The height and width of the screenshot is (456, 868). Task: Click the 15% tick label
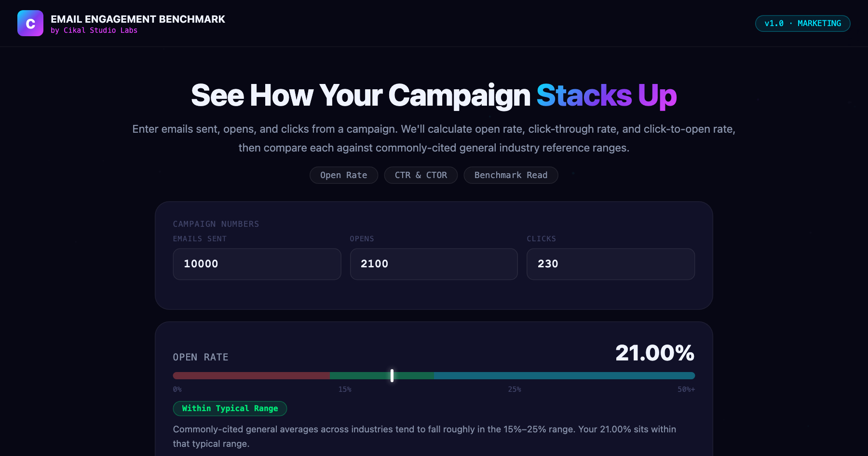345,389
